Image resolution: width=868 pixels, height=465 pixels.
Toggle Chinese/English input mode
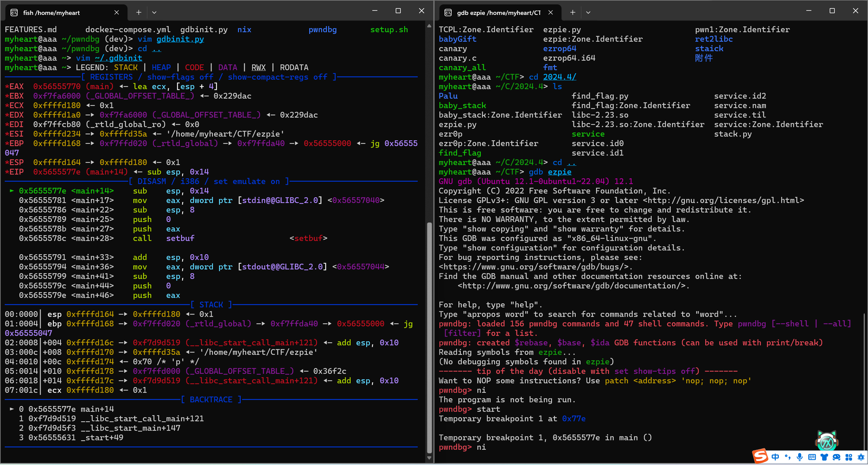775,457
